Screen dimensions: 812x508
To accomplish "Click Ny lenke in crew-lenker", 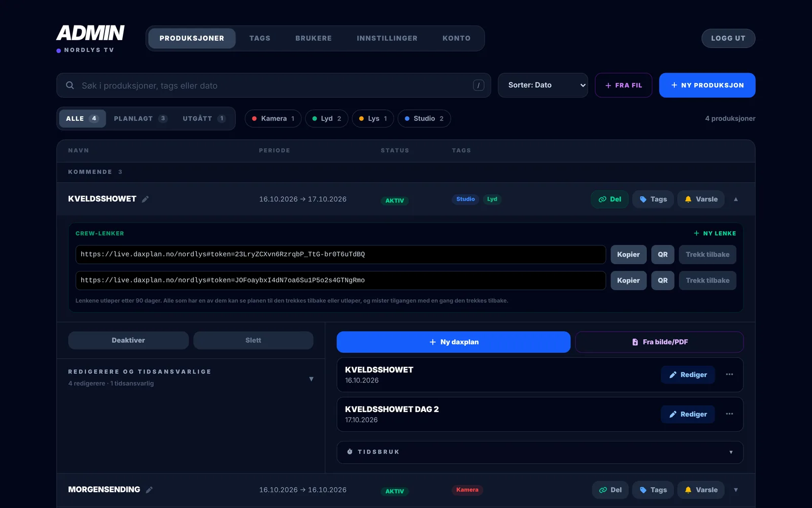I will click(715, 233).
